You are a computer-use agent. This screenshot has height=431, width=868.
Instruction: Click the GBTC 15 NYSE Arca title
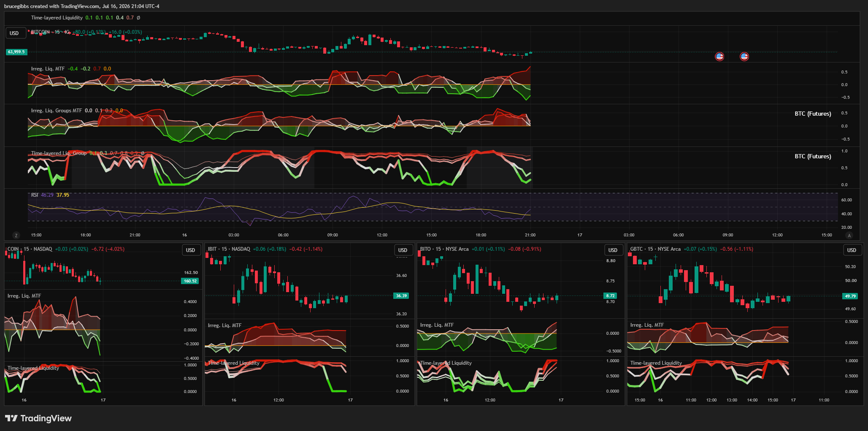click(655, 249)
